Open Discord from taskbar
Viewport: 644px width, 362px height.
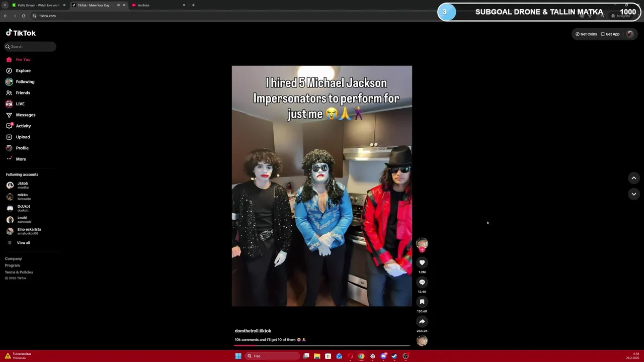[x=383, y=356]
